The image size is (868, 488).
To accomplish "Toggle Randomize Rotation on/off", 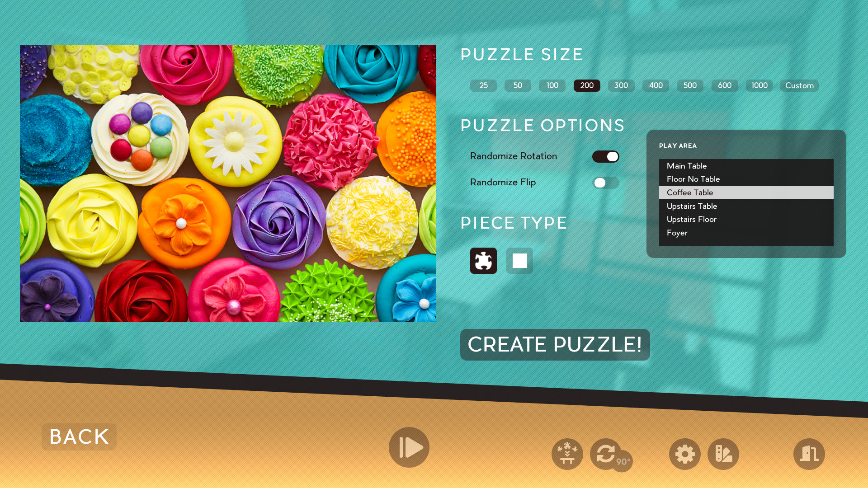I will [606, 156].
